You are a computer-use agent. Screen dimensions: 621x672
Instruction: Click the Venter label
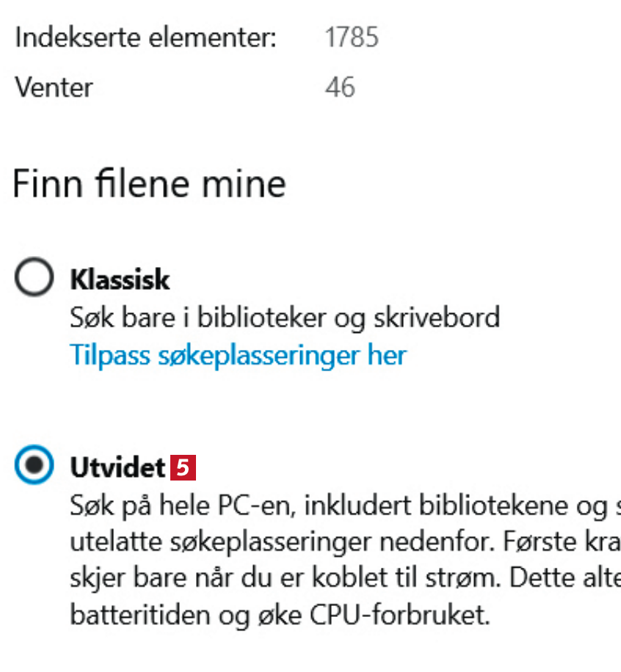[54, 87]
